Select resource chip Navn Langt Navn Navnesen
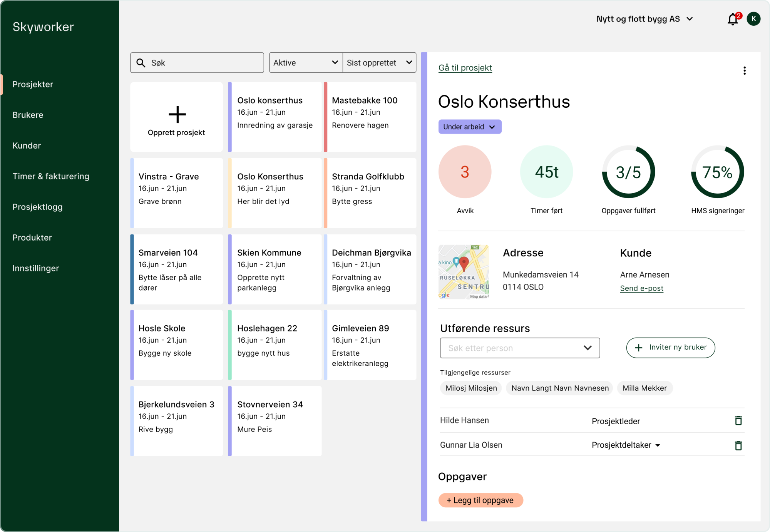770x532 pixels. (559, 388)
